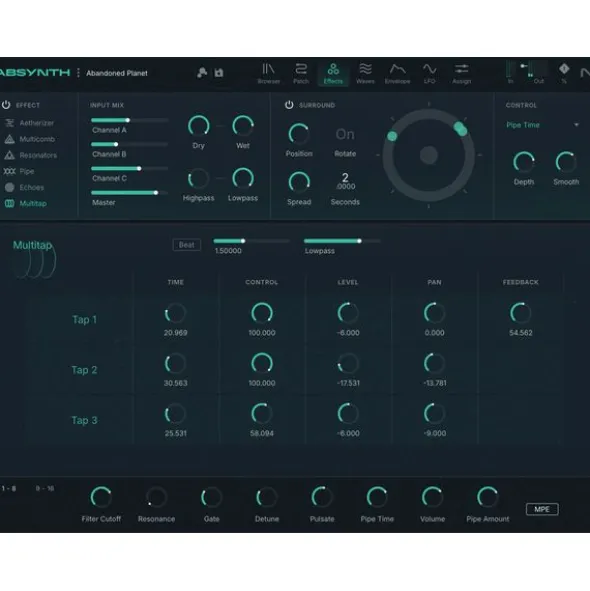The width and height of the screenshot is (590, 591).
Task: Click the Tap 3 Control knob
Action: 262,413
